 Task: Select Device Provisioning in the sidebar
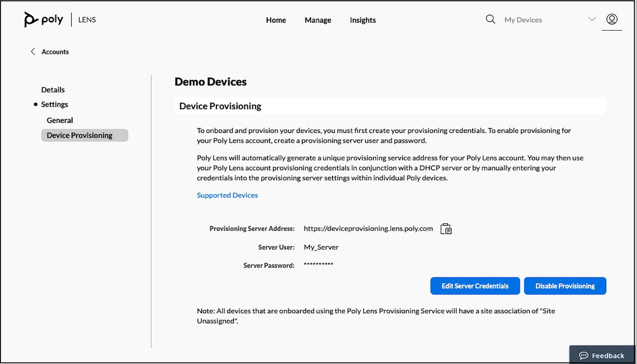(79, 135)
